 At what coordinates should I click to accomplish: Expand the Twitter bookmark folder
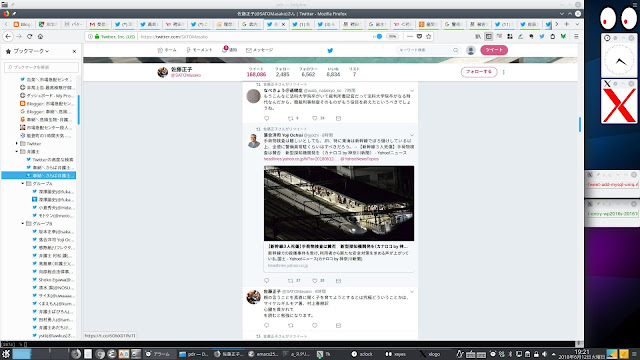click(x=17, y=144)
